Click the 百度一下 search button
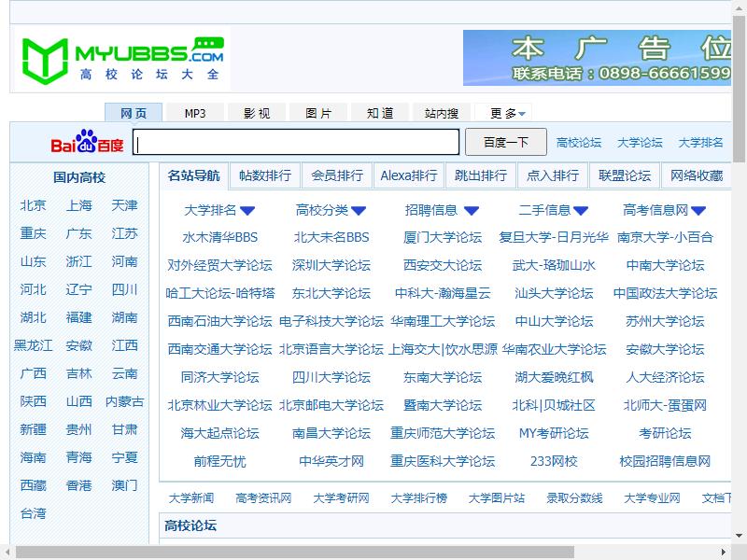Viewport: 747px width, 560px height. pos(506,142)
